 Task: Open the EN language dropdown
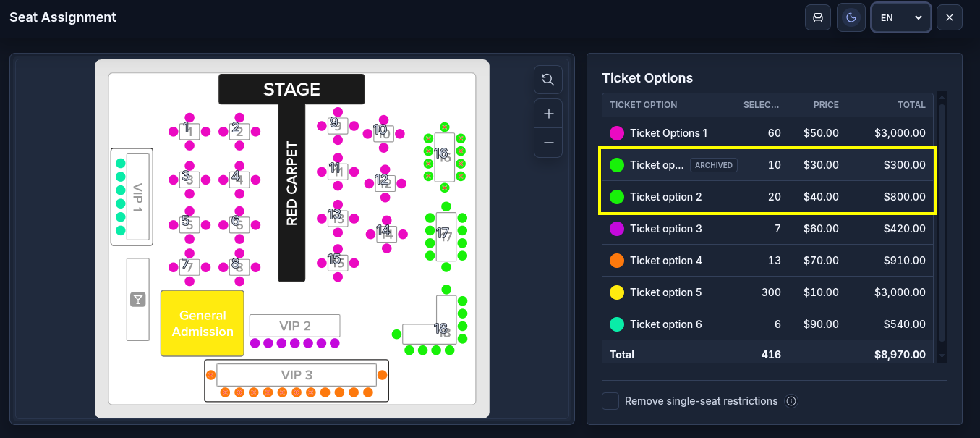point(900,17)
